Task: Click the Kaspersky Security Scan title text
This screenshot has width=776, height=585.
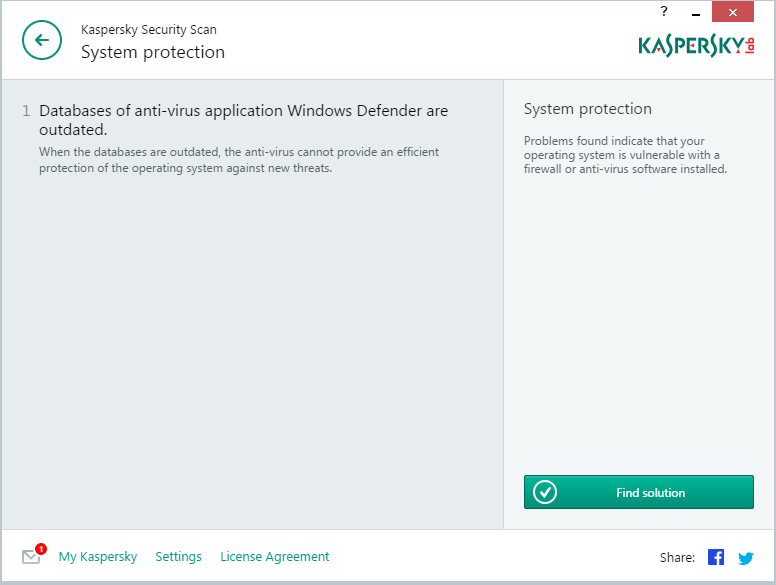Action: coord(148,30)
